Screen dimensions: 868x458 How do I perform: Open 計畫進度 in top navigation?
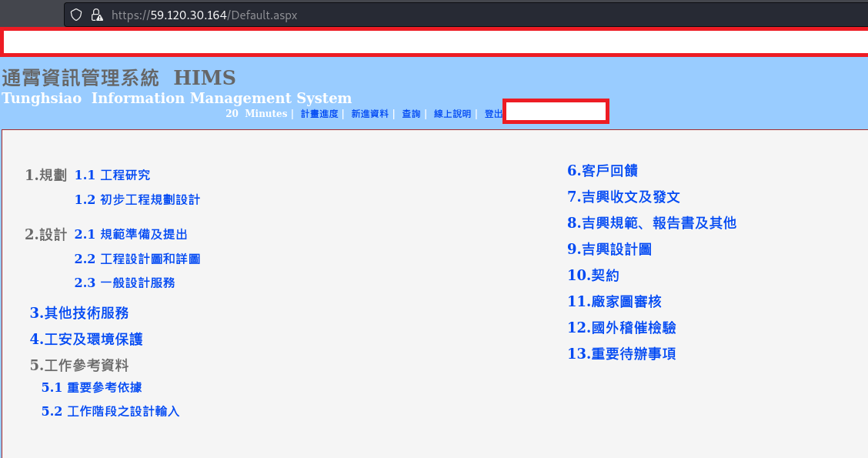pyautogui.click(x=319, y=113)
